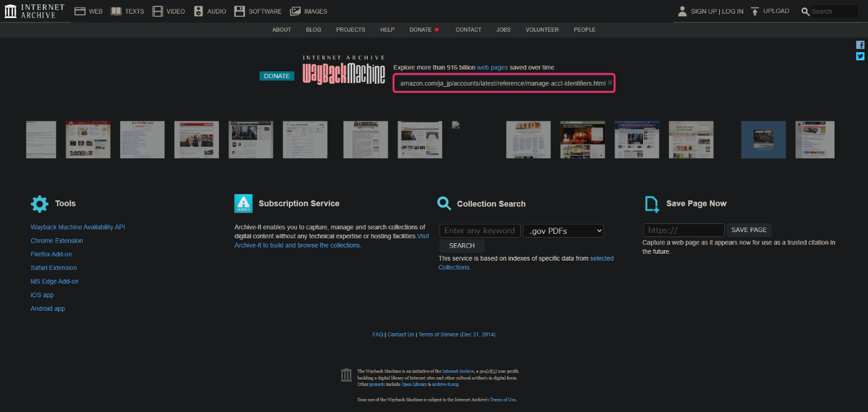The width and height of the screenshot is (868, 412).
Task: Clear the Wayback URL with the X icon
Action: pyautogui.click(x=610, y=83)
